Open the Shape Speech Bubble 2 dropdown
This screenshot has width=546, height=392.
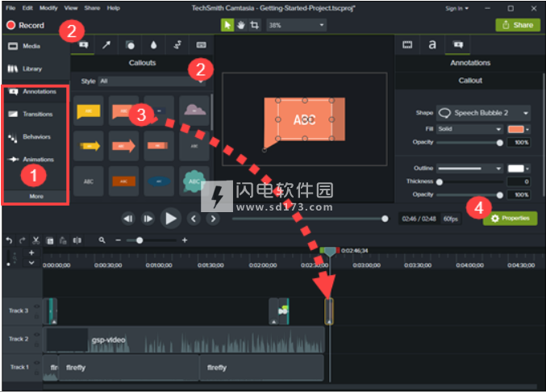click(483, 113)
